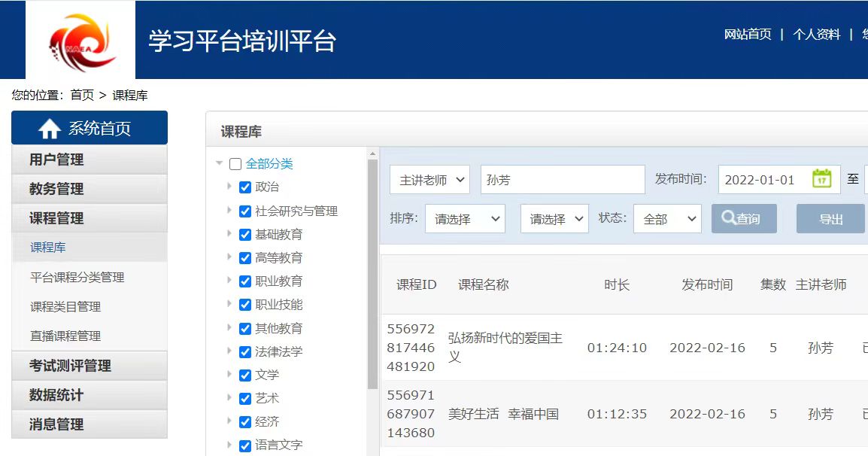The width and height of the screenshot is (868, 456).
Task: Expand the 经济 category arrow
Action: pyautogui.click(x=229, y=421)
